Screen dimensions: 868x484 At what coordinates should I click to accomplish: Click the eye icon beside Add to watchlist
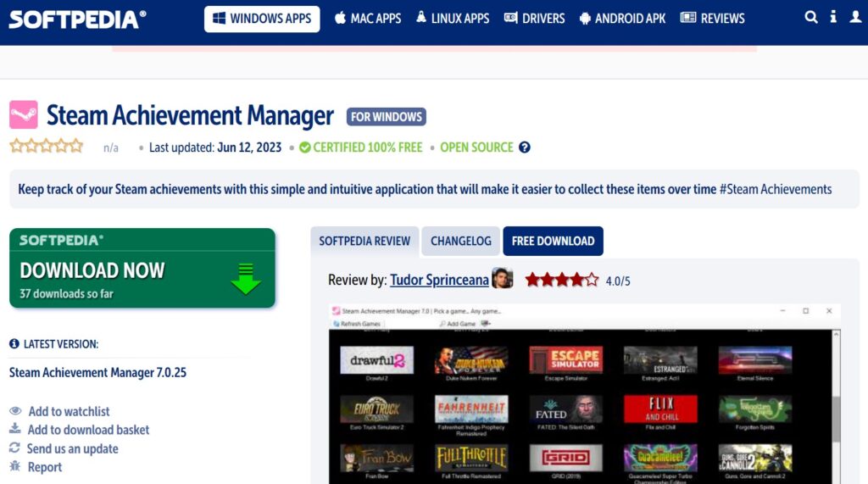coord(15,411)
